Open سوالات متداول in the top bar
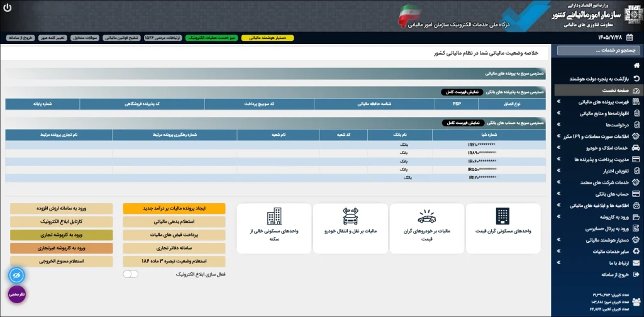The height and width of the screenshot is (317, 644). pyautogui.click(x=85, y=38)
